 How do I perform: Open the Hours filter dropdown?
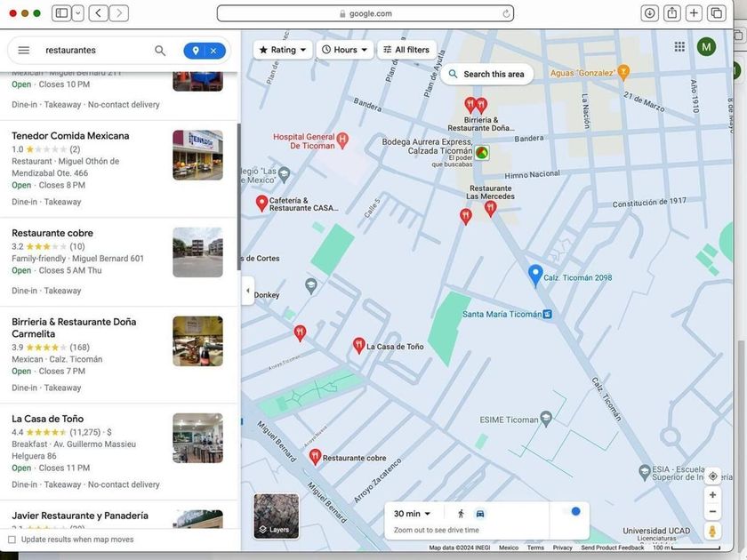point(345,50)
